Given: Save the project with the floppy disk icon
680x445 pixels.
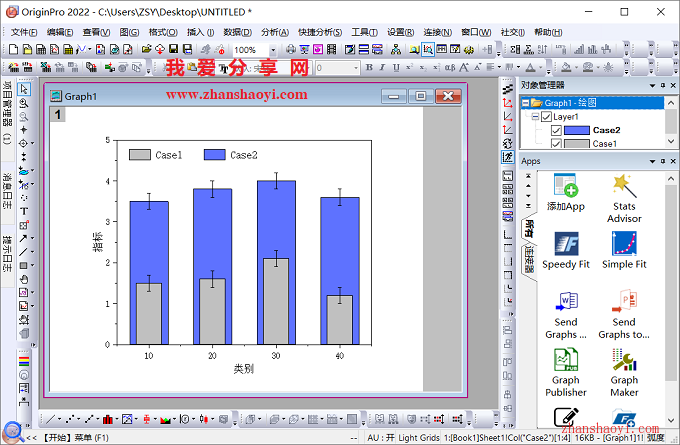Looking at the screenshot, I should (173, 49).
